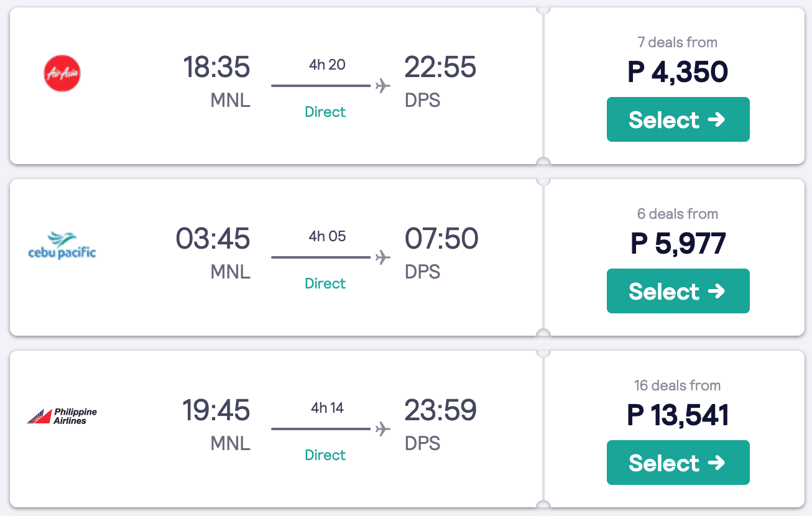The width and height of the screenshot is (812, 516).
Task: Click the Direct label under 4h 14
Action: point(325,455)
